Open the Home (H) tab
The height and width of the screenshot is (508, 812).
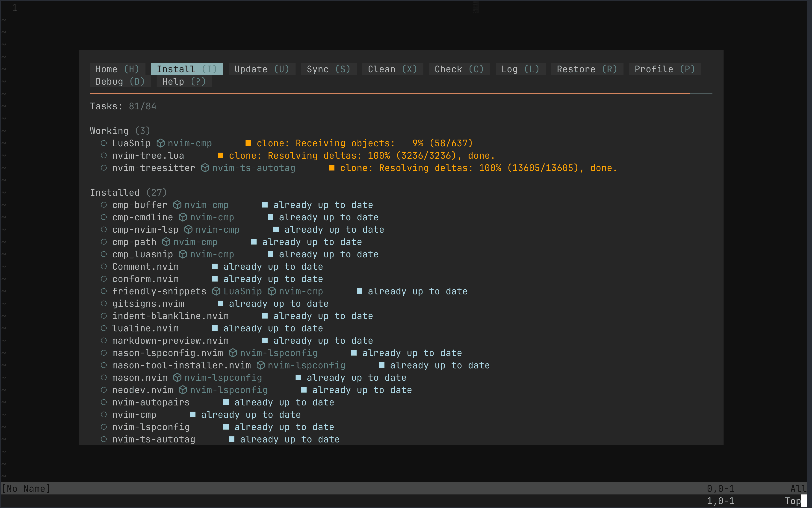117,69
